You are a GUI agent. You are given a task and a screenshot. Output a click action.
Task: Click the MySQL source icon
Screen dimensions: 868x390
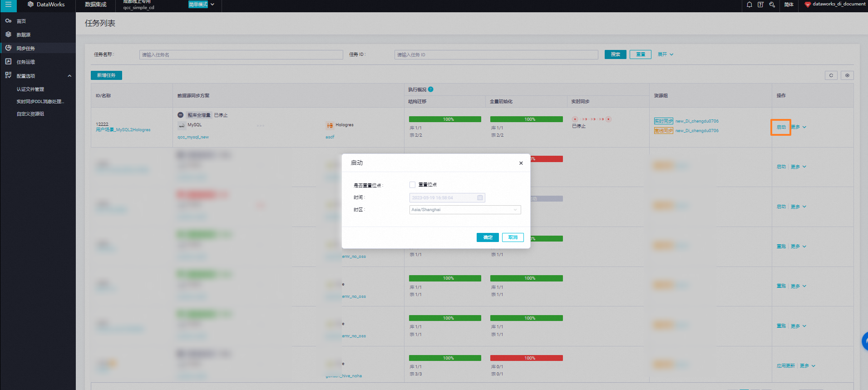point(181,125)
